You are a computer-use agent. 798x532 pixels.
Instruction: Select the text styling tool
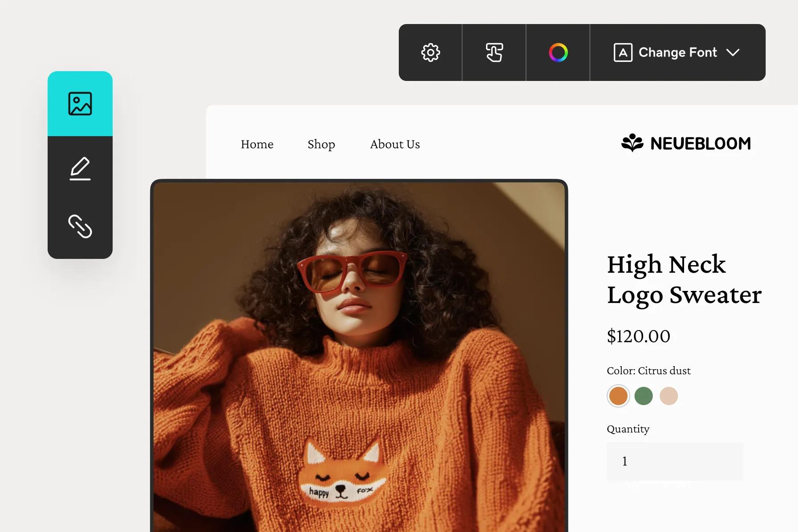pyautogui.click(x=494, y=52)
